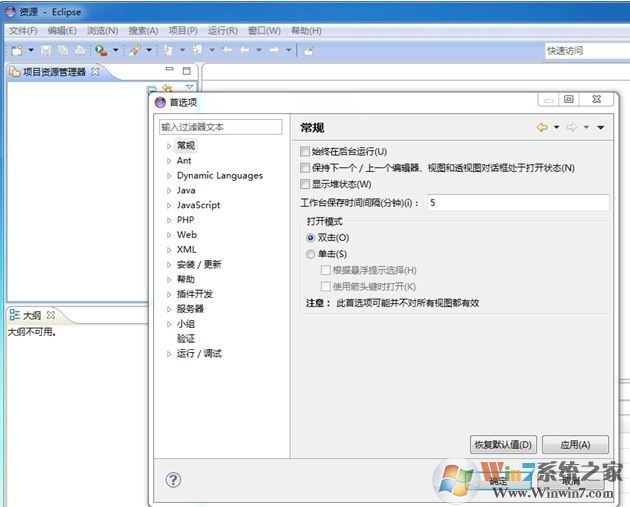Click the yellow back arrow in 首选项

[x=542, y=127]
